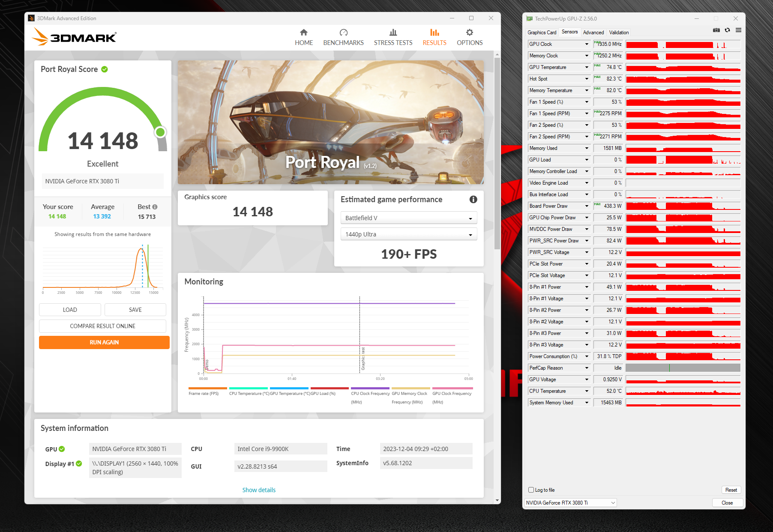Click the Average score 13 392
Viewport: 773px width, 532px height.
click(102, 216)
